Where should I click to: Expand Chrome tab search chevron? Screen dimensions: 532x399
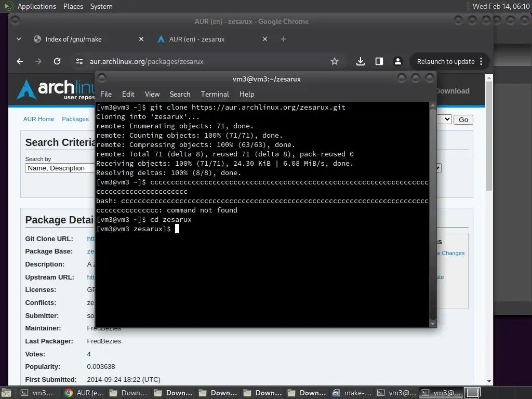pyautogui.click(x=19, y=39)
